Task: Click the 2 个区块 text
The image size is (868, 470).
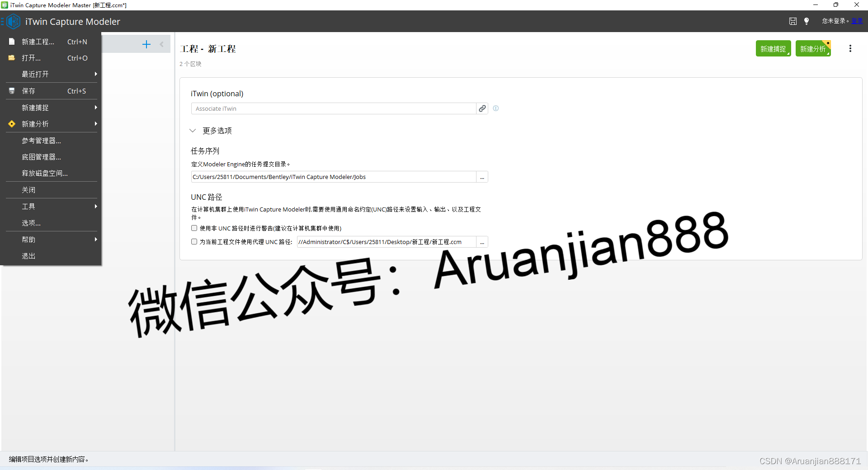Action: pos(190,64)
